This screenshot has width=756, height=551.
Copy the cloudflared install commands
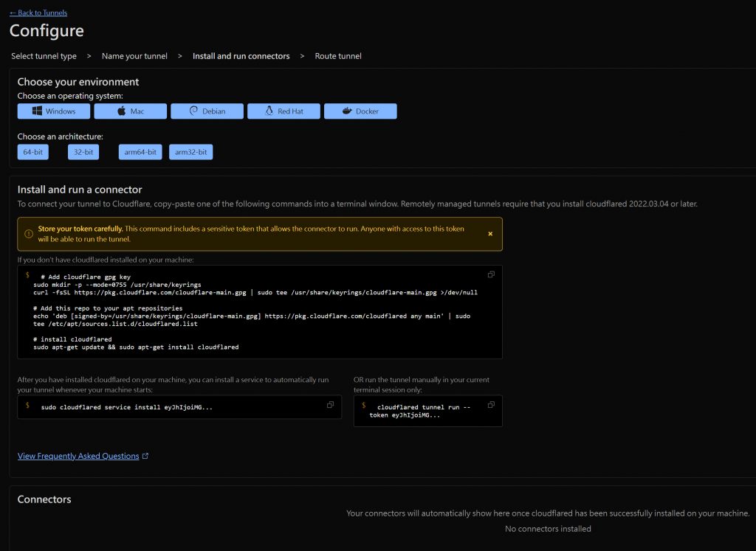pyautogui.click(x=491, y=274)
